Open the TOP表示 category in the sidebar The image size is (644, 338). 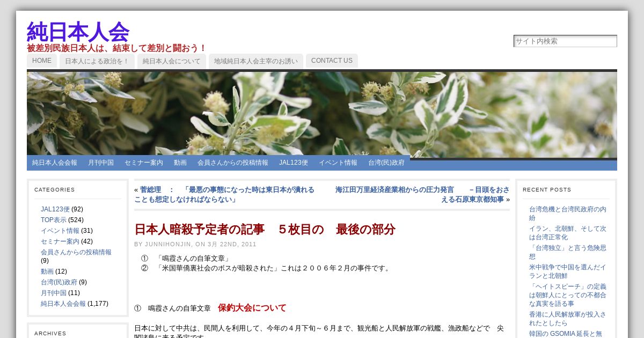pos(54,220)
